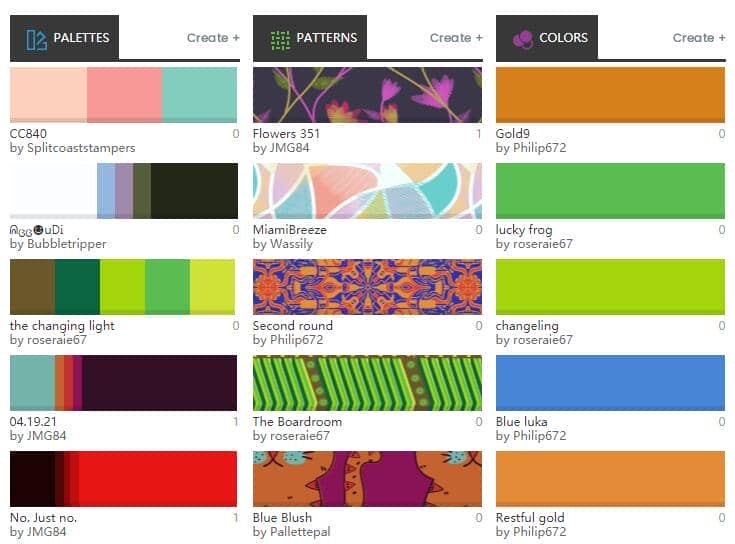
Task: Click the 'No. Just no.' palette title
Action: (43, 518)
